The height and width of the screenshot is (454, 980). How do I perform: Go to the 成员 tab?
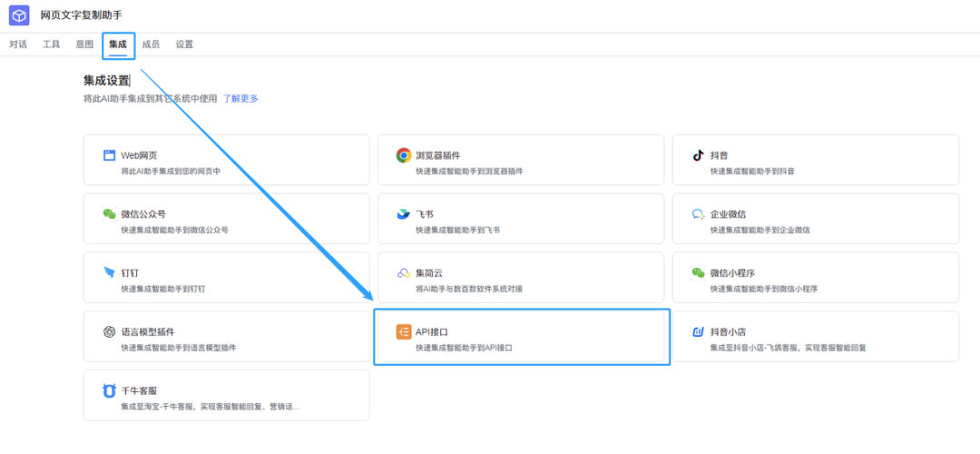pyautogui.click(x=151, y=44)
